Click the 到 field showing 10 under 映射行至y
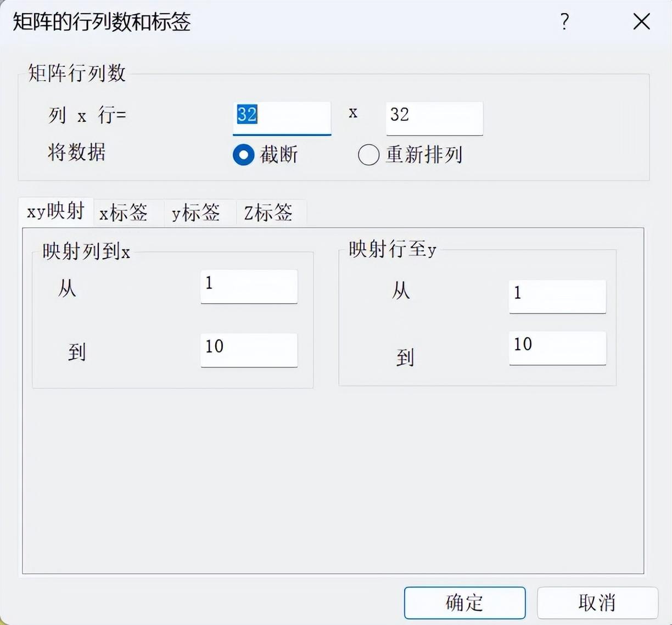672x625 pixels. tap(557, 348)
